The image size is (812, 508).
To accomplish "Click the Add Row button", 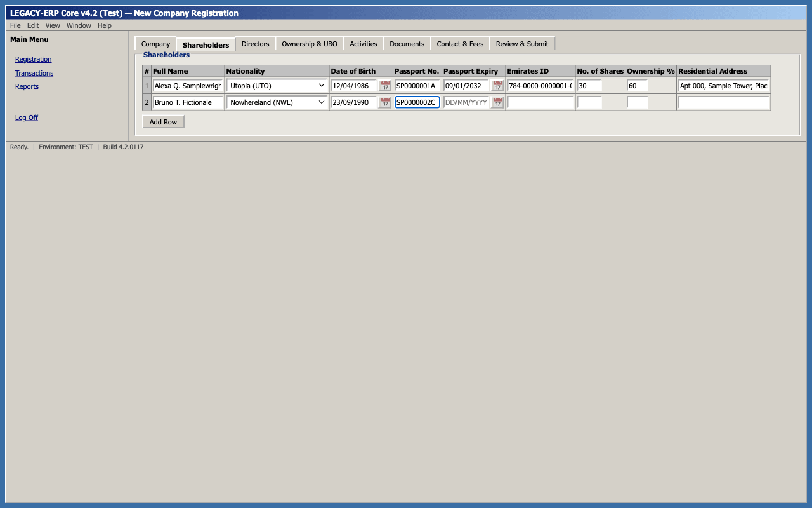I will click(163, 122).
